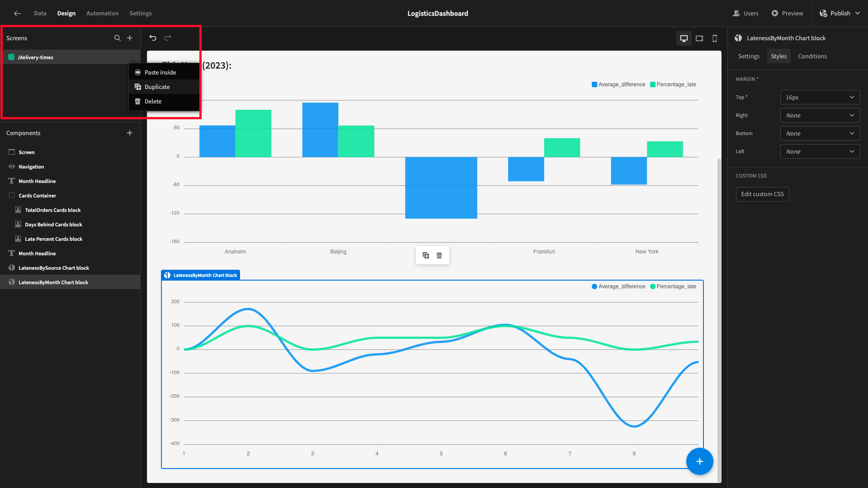Click the undo arrow
Screen dimensions: 868x488
pyautogui.click(x=153, y=38)
